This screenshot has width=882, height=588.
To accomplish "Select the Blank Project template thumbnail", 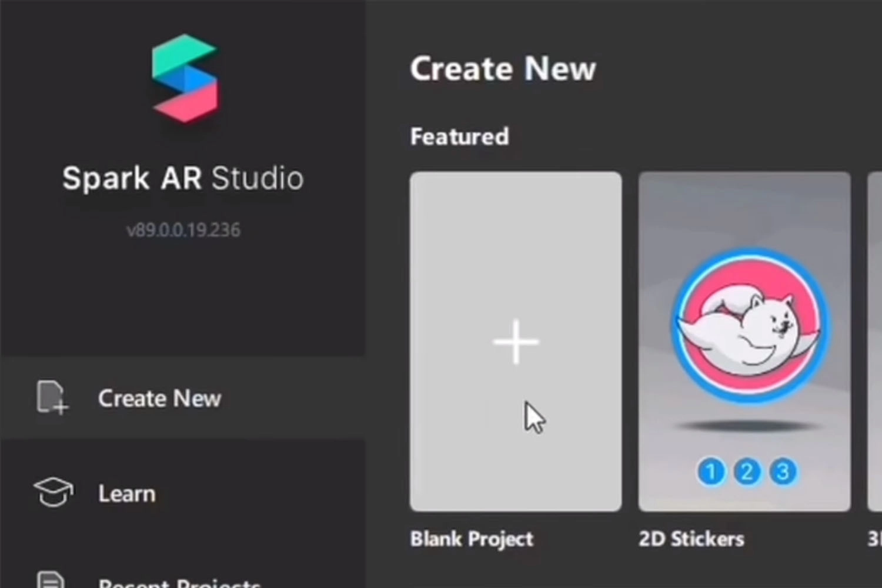I will coord(516,342).
